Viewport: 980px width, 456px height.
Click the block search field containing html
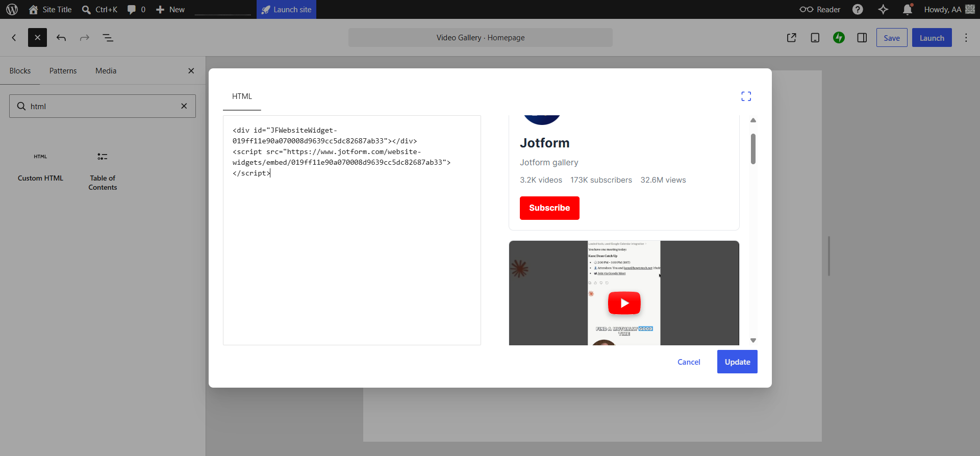coord(102,106)
